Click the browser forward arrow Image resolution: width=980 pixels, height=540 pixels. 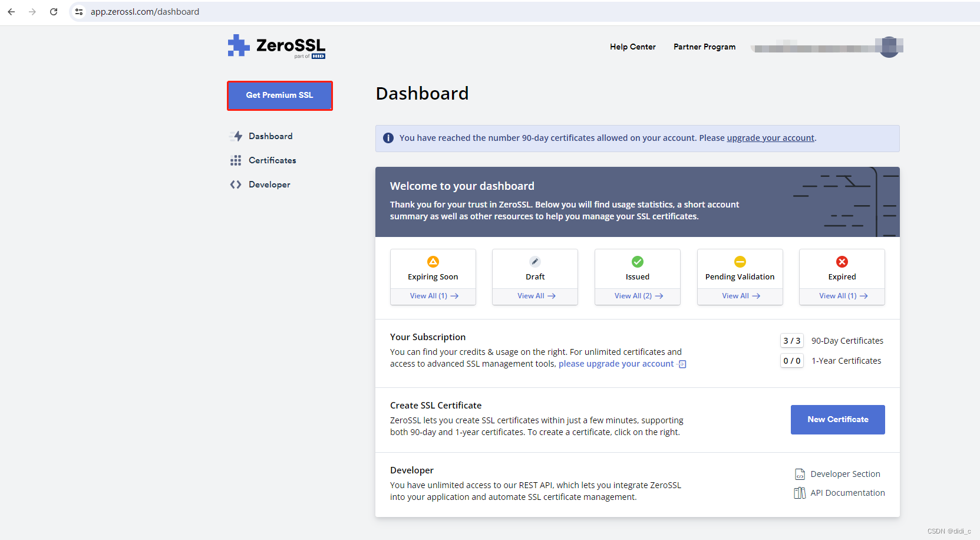coord(32,12)
